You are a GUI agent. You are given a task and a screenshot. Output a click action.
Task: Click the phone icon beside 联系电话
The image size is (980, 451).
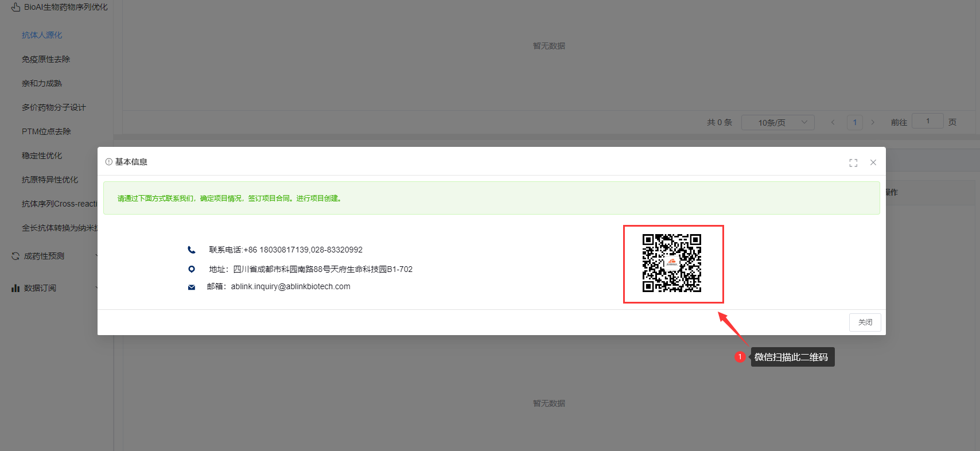click(192, 250)
